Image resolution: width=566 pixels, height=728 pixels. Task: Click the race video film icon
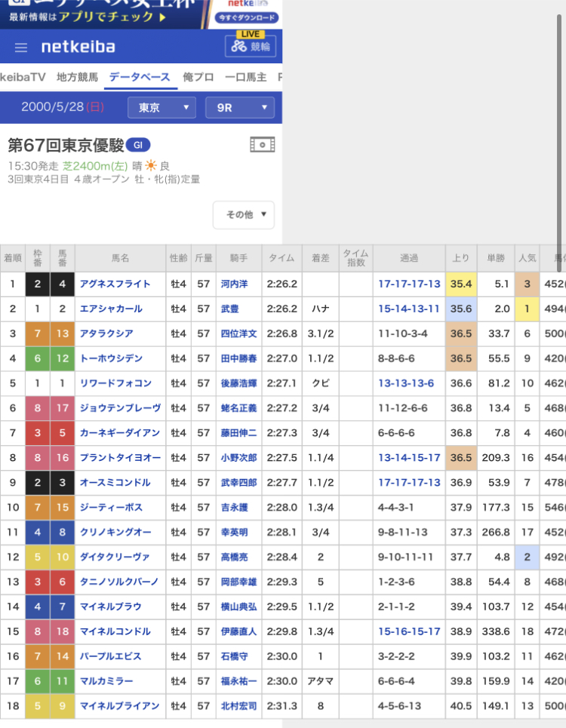click(262, 145)
